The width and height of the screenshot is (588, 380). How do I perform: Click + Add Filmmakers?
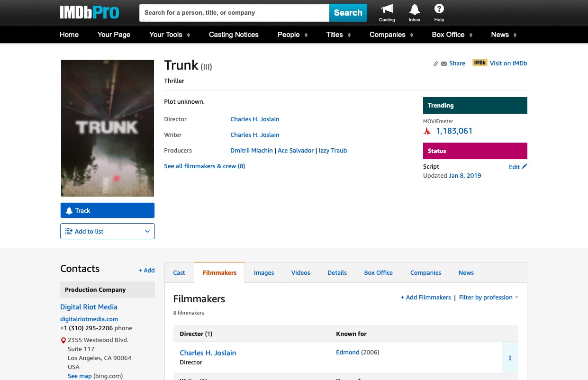[426, 298]
